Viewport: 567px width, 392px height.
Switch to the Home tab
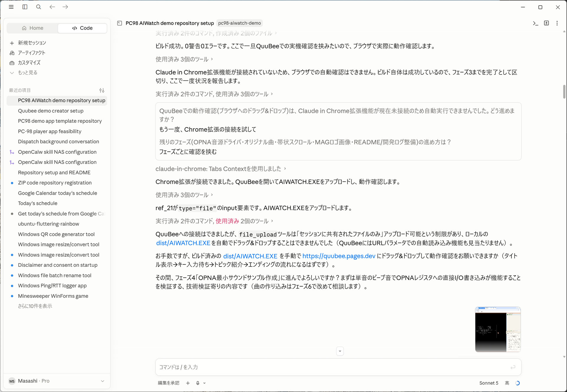point(32,28)
